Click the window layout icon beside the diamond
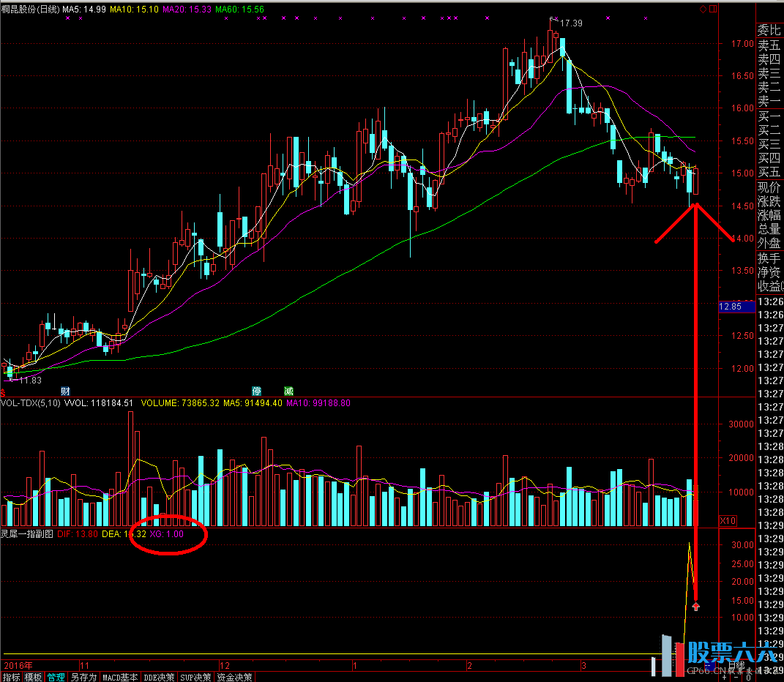Viewport: 784px width, 682px height. pos(713,9)
